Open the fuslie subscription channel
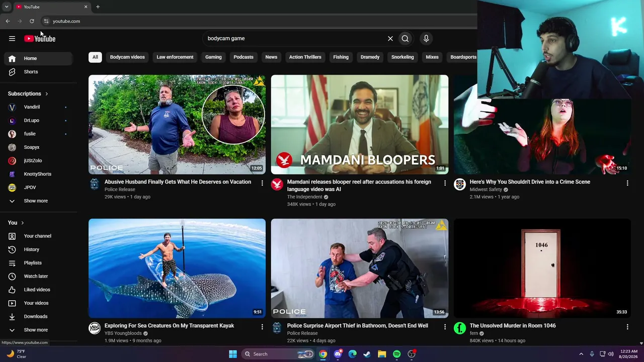The width and height of the screenshot is (644, 362). [39, 134]
